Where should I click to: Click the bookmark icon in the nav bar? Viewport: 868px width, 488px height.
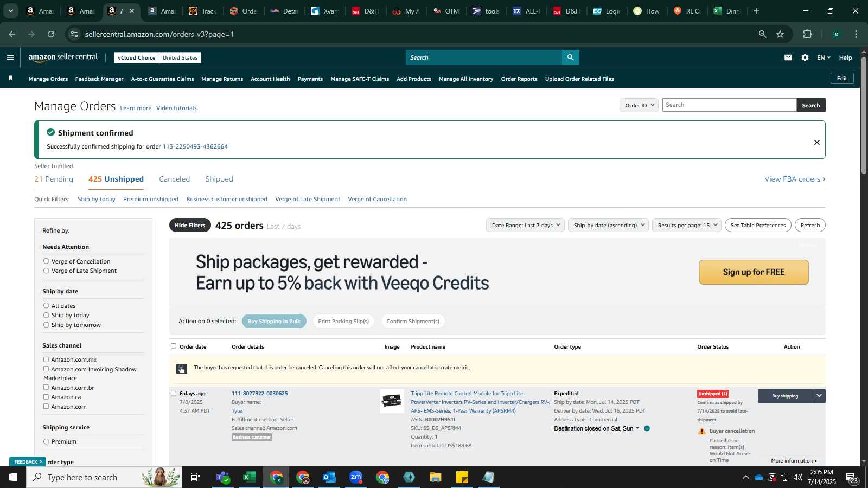pyautogui.click(x=10, y=79)
